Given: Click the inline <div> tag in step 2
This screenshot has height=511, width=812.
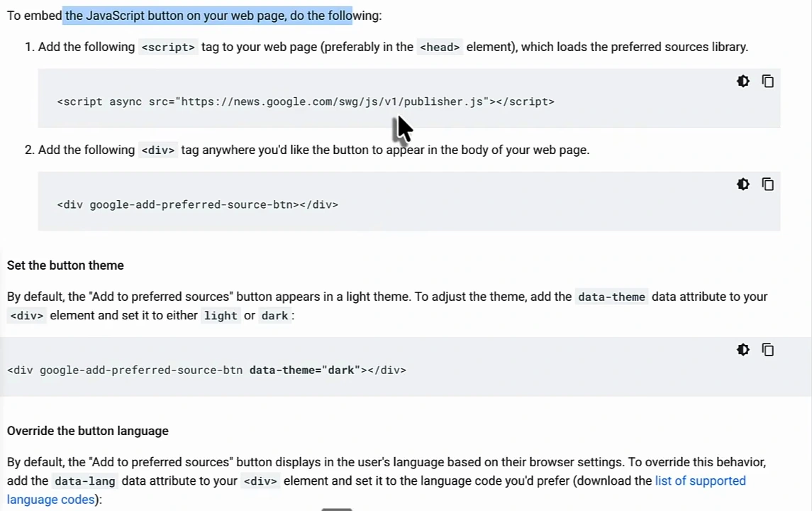Looking at the screenshot, I should pyautogui.click(x=158, y=150).
